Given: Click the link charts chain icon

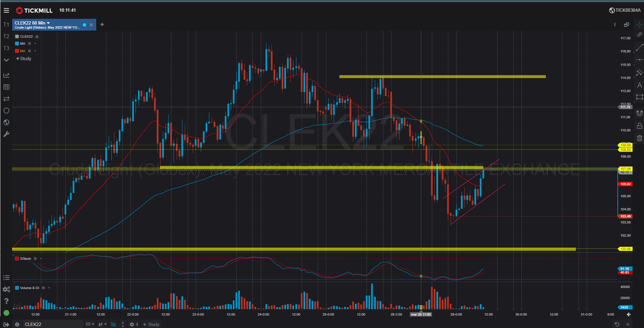Looking at the screenshot, I should point(639,35).
